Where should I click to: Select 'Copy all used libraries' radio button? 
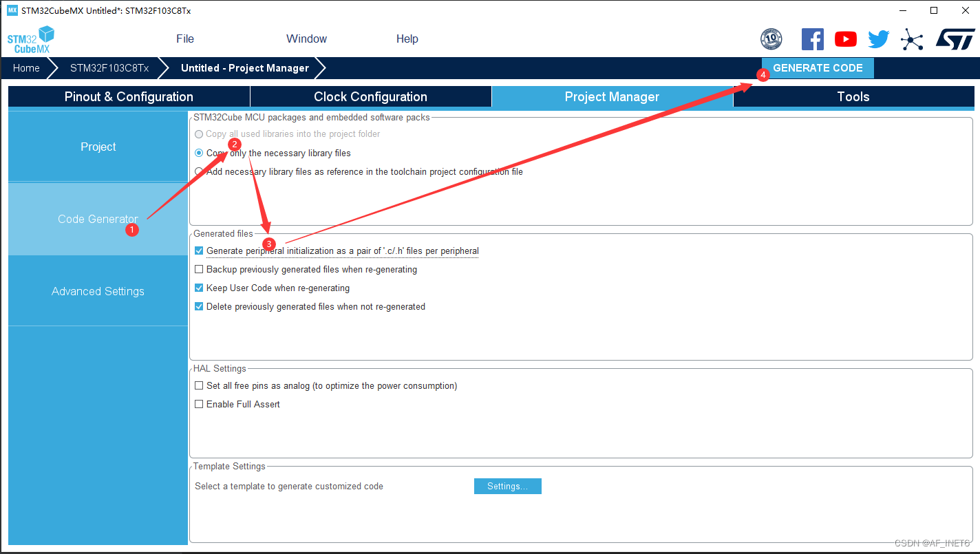[x=199, y=134]
